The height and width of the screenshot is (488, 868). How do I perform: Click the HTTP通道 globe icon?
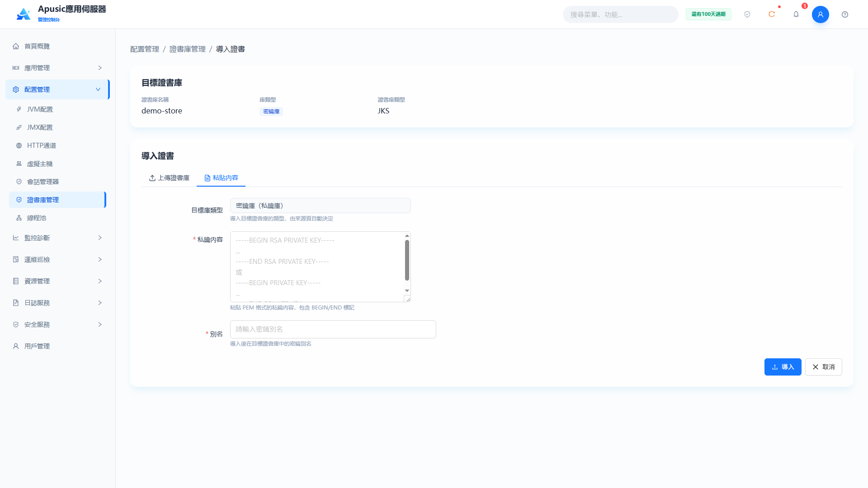(x=19, y=145)
